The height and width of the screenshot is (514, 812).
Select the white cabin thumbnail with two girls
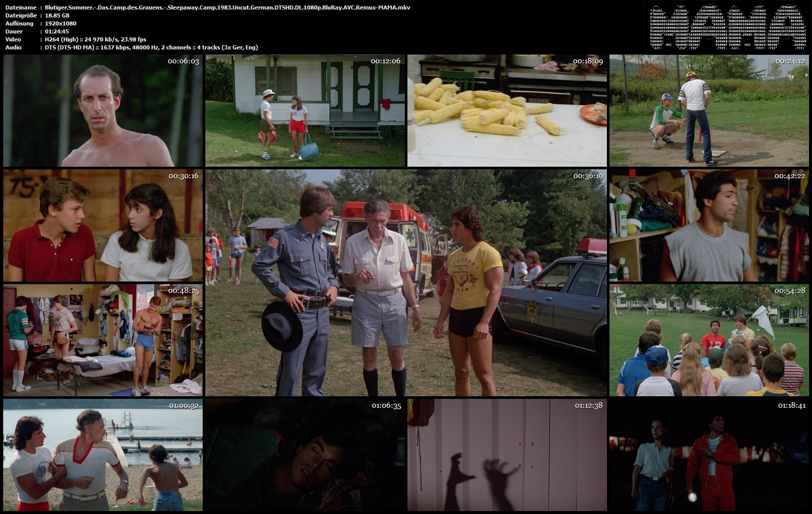tap(305, 111)
